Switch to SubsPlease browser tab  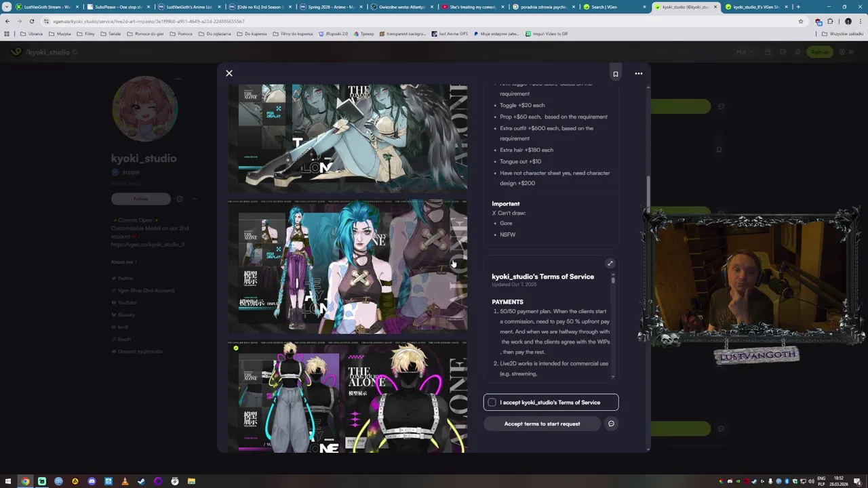(118, 7)
